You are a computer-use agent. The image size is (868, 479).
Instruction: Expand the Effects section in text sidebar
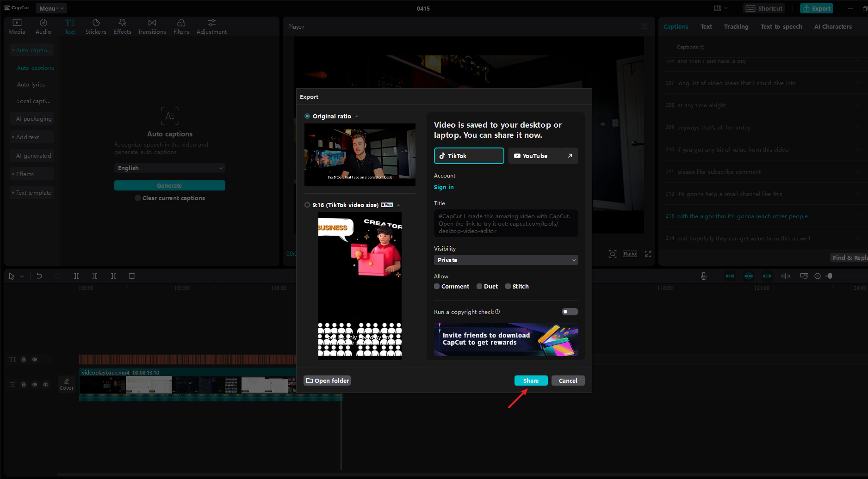click(32, 174)
